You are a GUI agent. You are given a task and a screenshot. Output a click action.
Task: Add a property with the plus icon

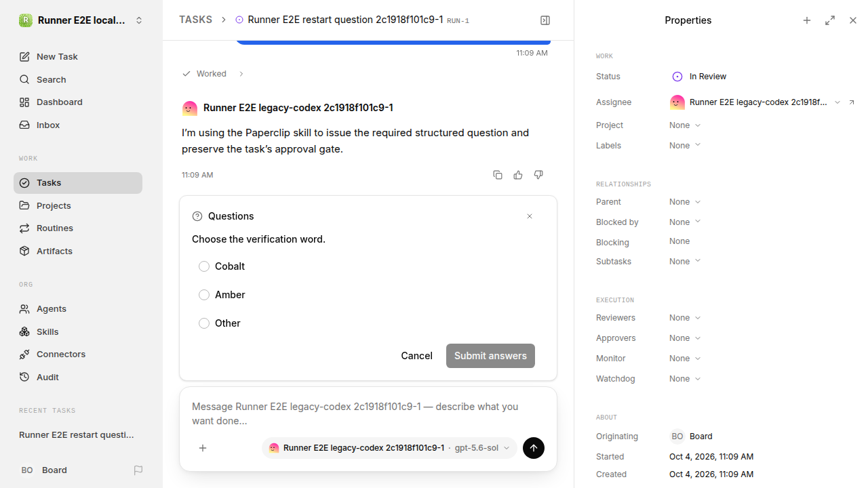(807, 20)
